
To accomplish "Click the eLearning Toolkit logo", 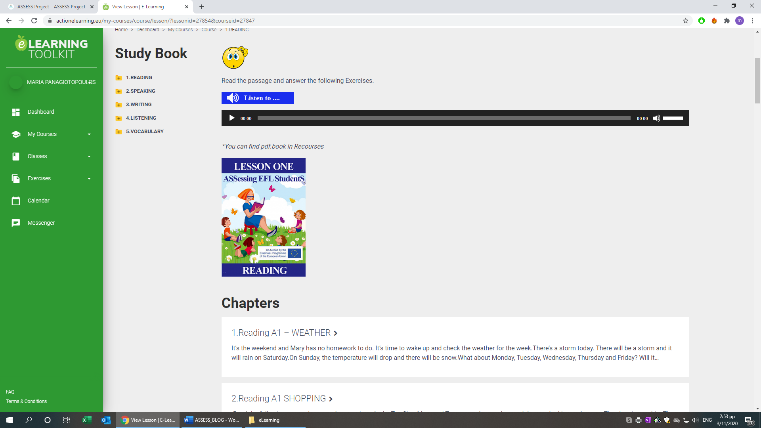I will pos(51,48).
